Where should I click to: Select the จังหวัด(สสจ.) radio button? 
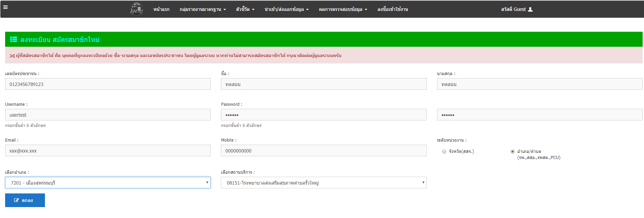444,151
